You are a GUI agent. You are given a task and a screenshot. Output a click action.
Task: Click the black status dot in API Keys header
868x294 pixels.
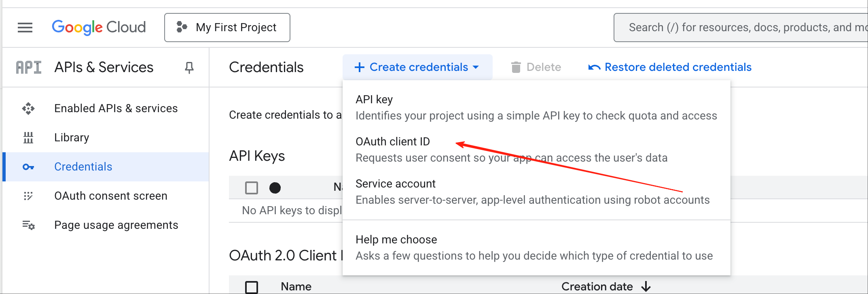coord(275,188)
